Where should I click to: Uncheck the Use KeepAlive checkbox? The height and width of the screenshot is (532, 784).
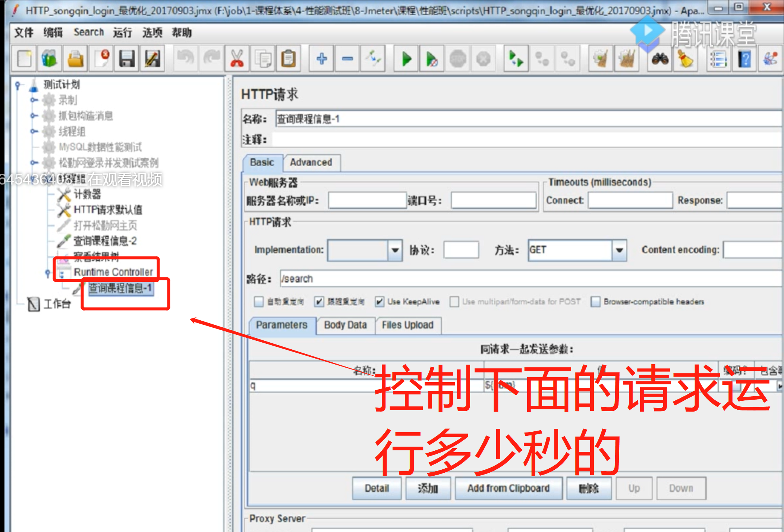pos(380,302)
